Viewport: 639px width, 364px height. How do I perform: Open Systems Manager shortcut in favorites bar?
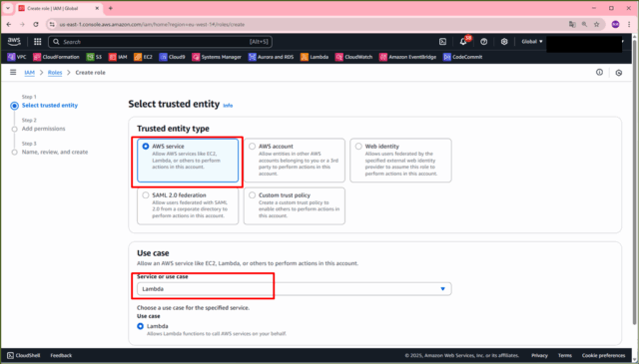(x=217, y=57)
